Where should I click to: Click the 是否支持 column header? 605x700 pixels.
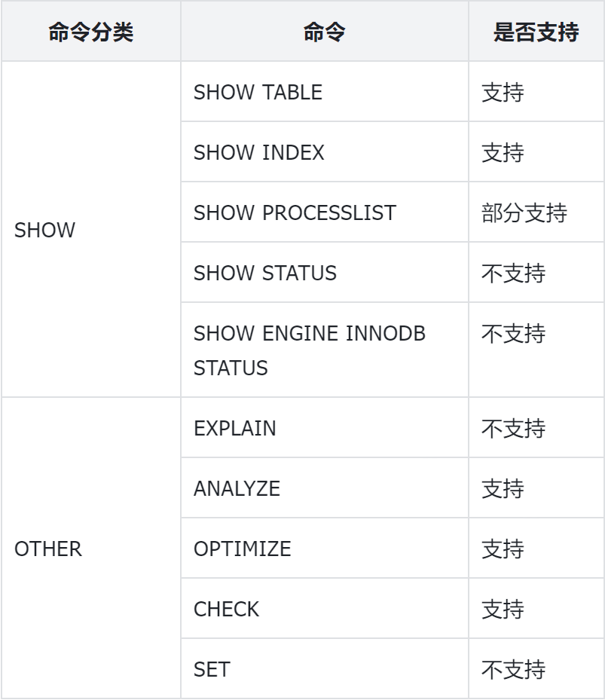[x=536, y=32]
